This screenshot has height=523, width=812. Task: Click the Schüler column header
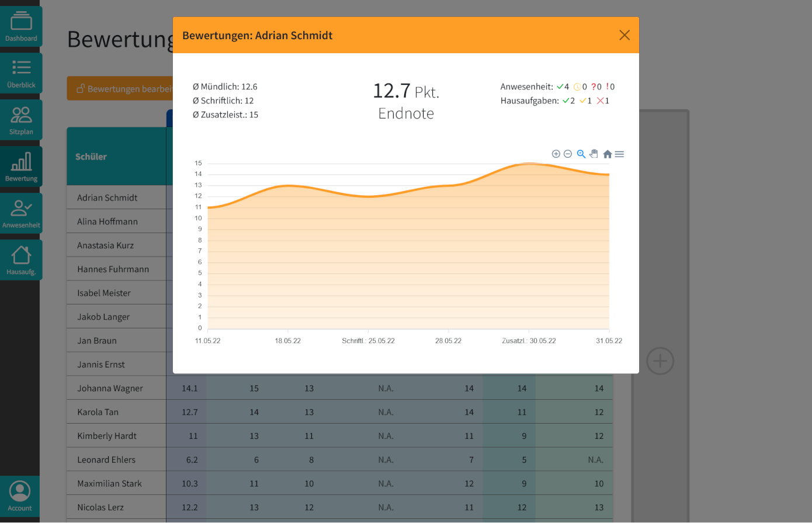(91, 157)
